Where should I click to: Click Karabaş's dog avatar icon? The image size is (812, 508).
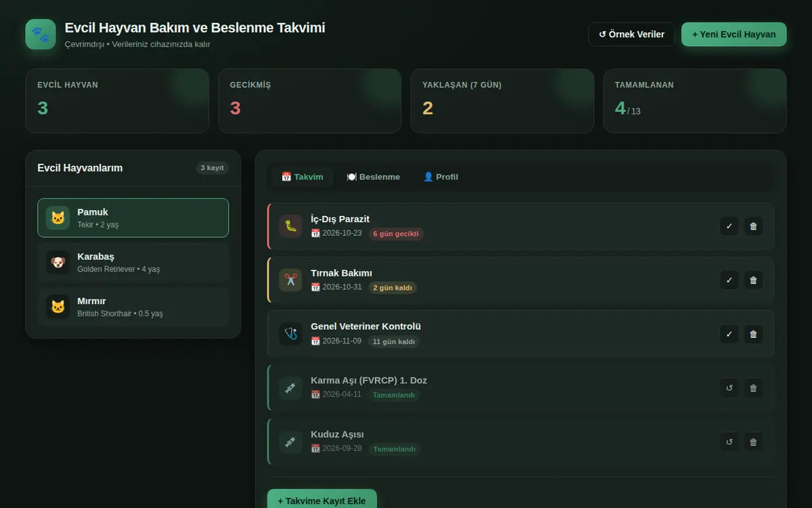tap(58, 262)
